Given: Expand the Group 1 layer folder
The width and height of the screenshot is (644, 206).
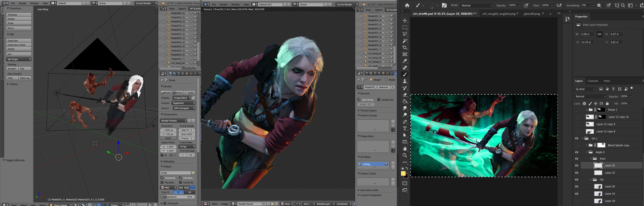Looking at the screenshot, I should (x=586, y=110).
